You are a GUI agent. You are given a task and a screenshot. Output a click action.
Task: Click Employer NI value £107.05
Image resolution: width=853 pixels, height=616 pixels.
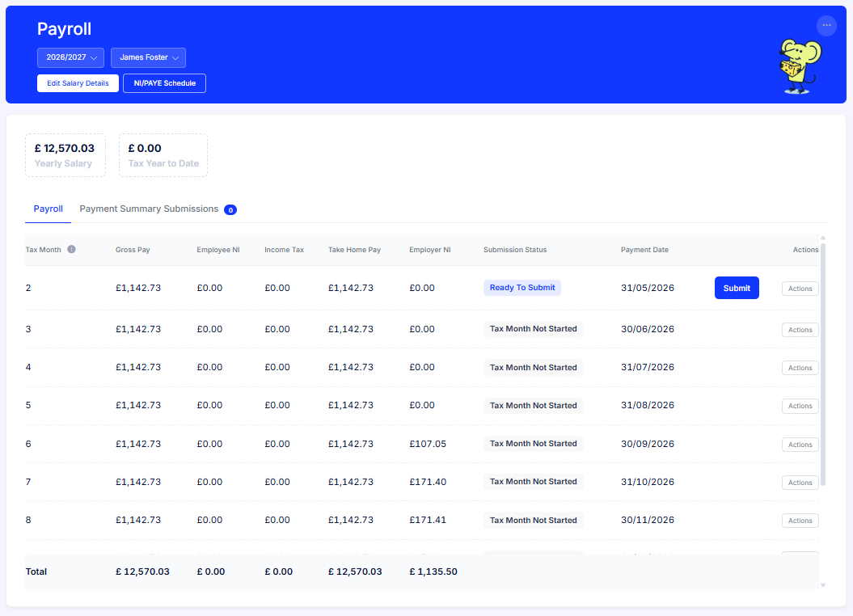click(x=428, y=444)
